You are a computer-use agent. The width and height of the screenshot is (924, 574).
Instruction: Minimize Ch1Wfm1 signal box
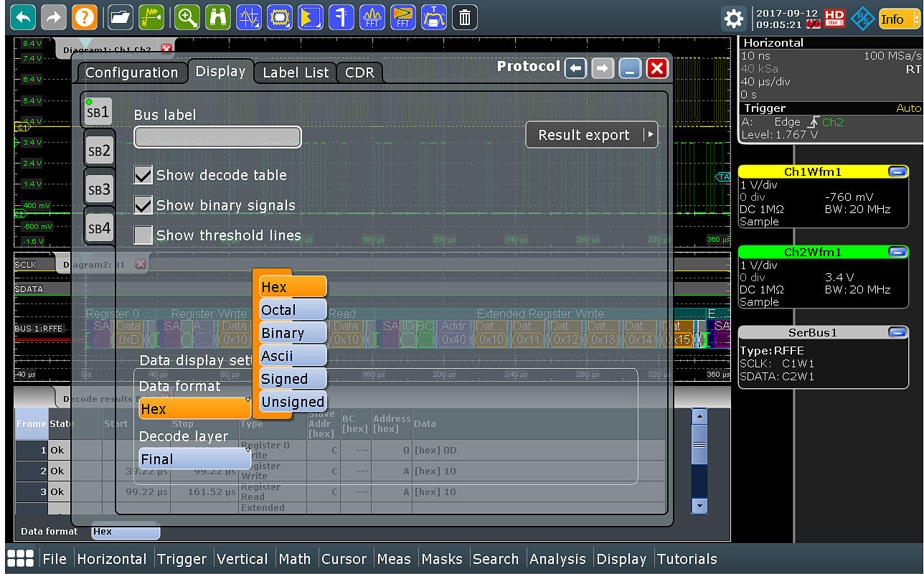click(897, 171)
